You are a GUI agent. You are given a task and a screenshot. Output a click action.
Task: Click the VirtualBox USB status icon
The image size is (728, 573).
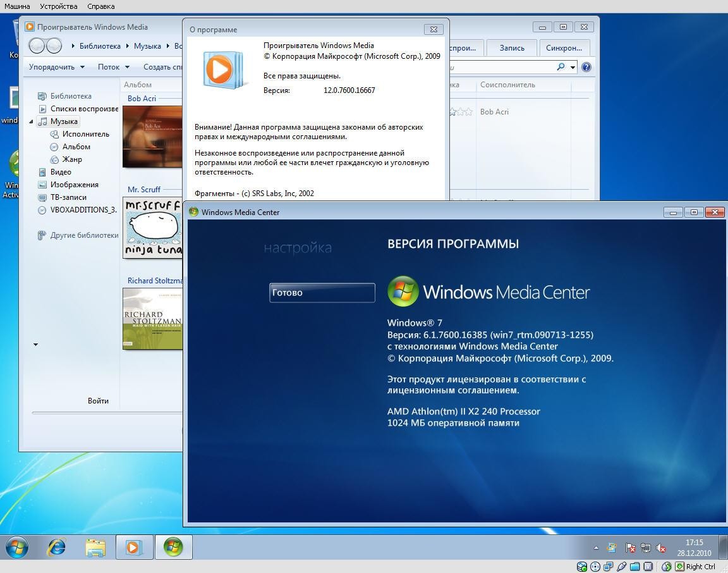coord(621,567)
